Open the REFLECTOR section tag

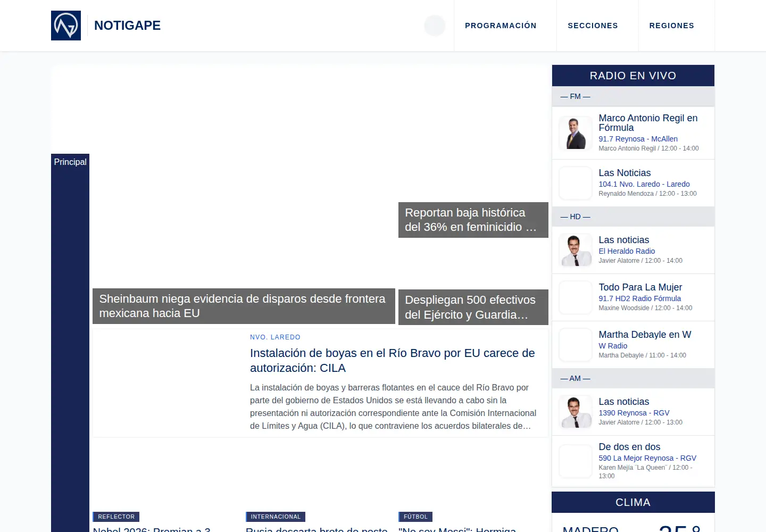click(116, 517)
